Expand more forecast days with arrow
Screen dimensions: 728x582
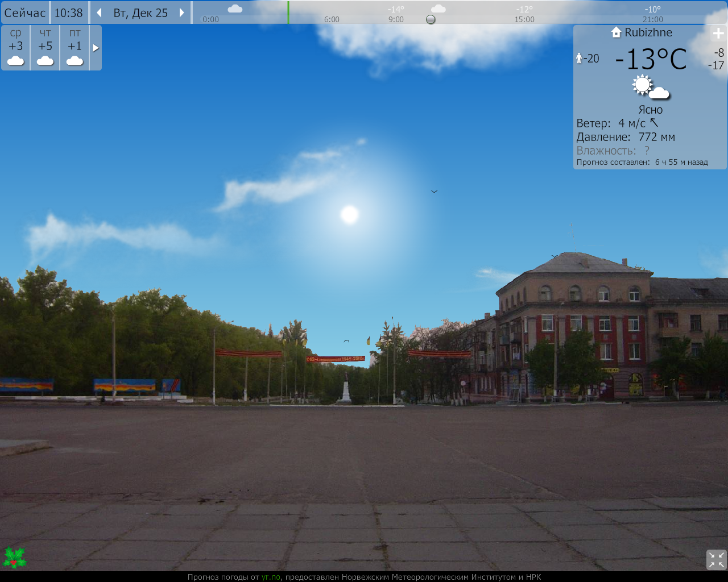tap(96, 48)
